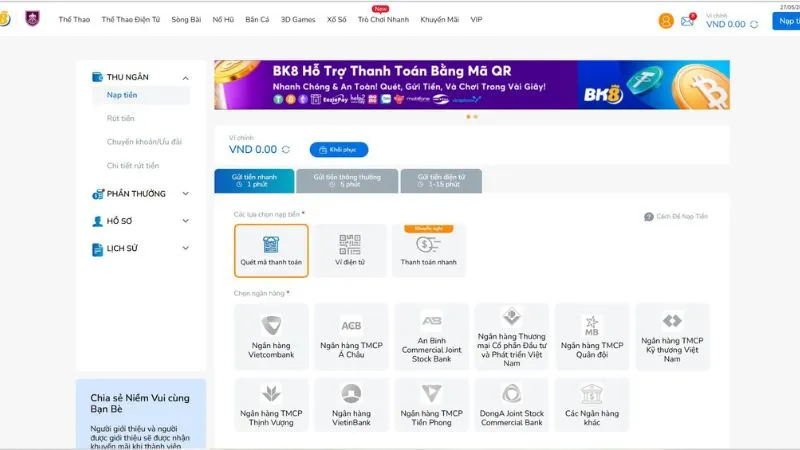Refresh the header wallet balance
This screenshot has width=800, height=450.
coord(754,24)
